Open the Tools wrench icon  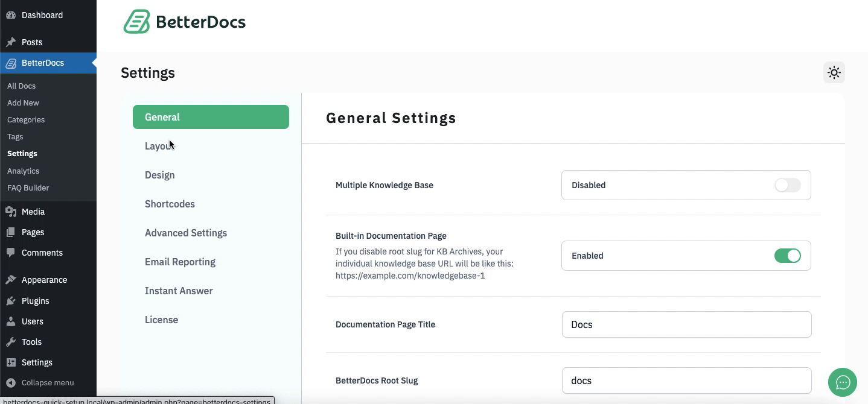point(12,342)
